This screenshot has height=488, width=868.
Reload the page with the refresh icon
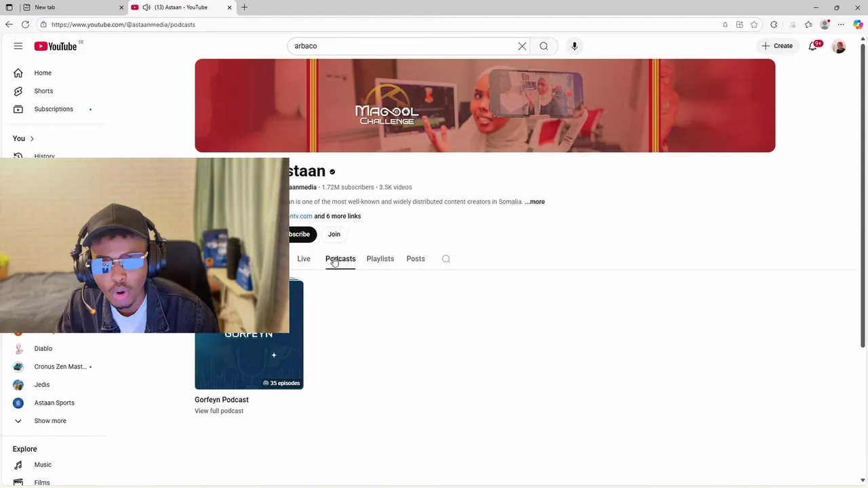coord(25,24)
